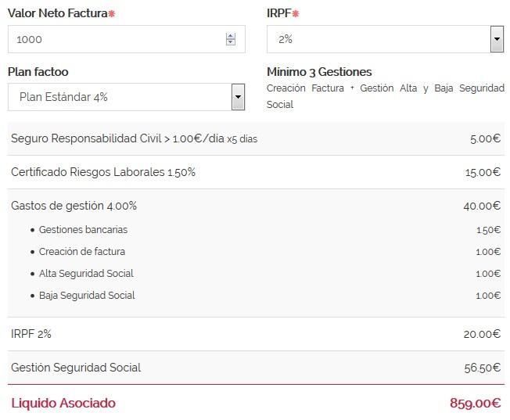Screen dimensions: 510x420
Task: Click the Valor Neto Factura input field
Action: point(117,39)
